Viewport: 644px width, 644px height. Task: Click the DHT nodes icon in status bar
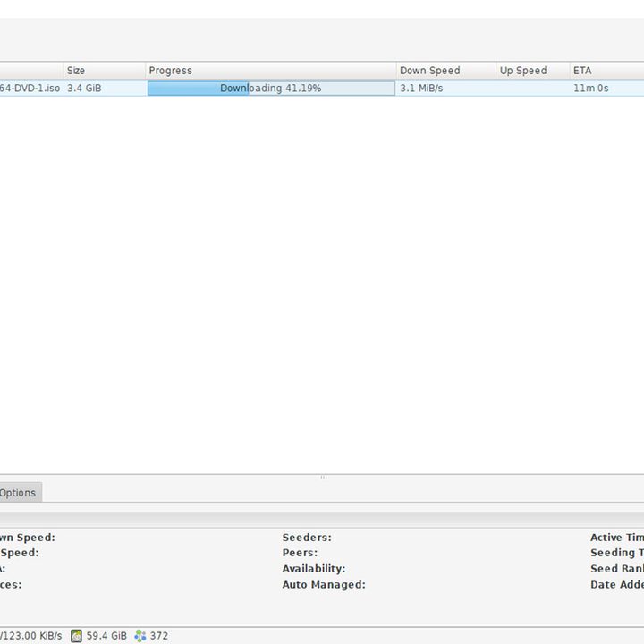tap(140, 636)
